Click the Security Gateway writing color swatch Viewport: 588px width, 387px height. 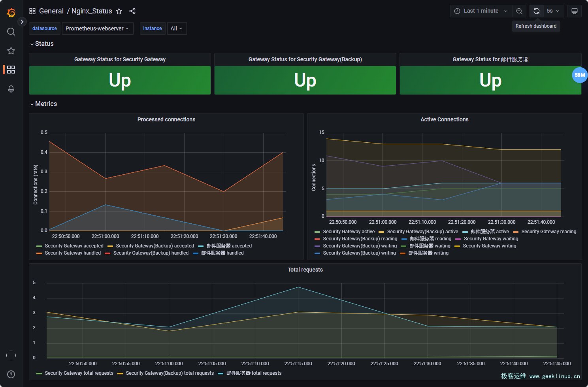(x=457, y=246)
